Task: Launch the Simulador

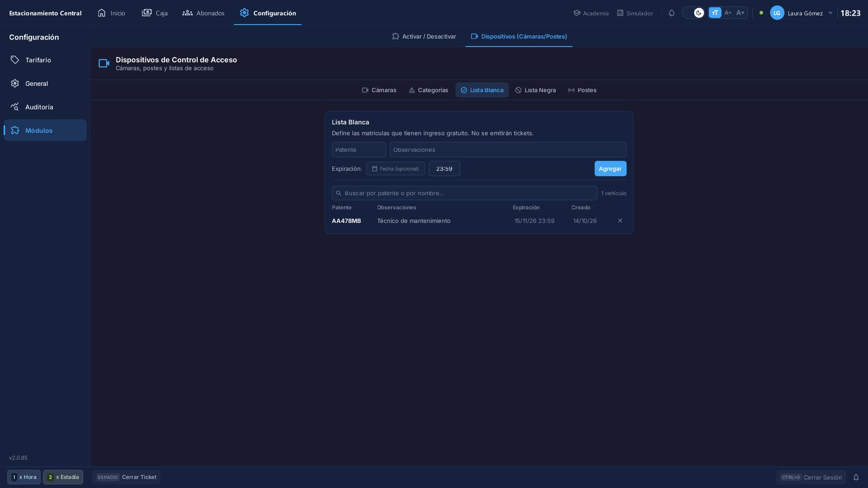Action: pyautogui.click(x=635, y=13)
